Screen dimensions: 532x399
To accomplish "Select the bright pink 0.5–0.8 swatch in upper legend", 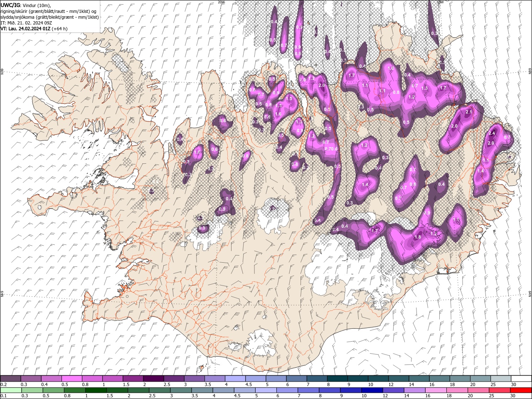I will (x=71, y=379).
